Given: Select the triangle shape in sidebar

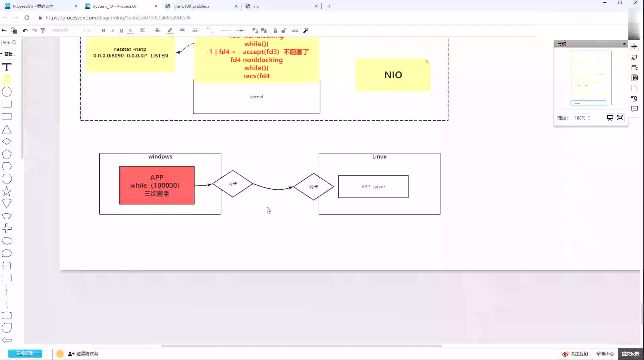Looking at the screenshot, I should pyautogui.click(x=7, y=129).
